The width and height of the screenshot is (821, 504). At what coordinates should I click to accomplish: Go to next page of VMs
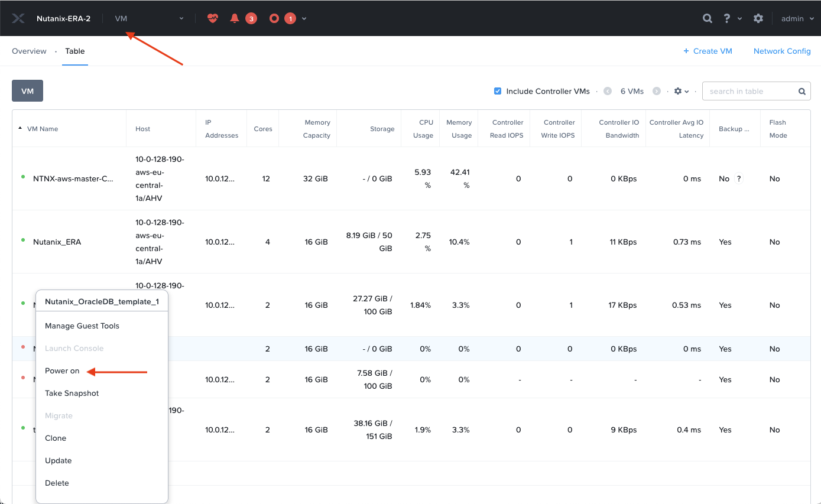656,91
